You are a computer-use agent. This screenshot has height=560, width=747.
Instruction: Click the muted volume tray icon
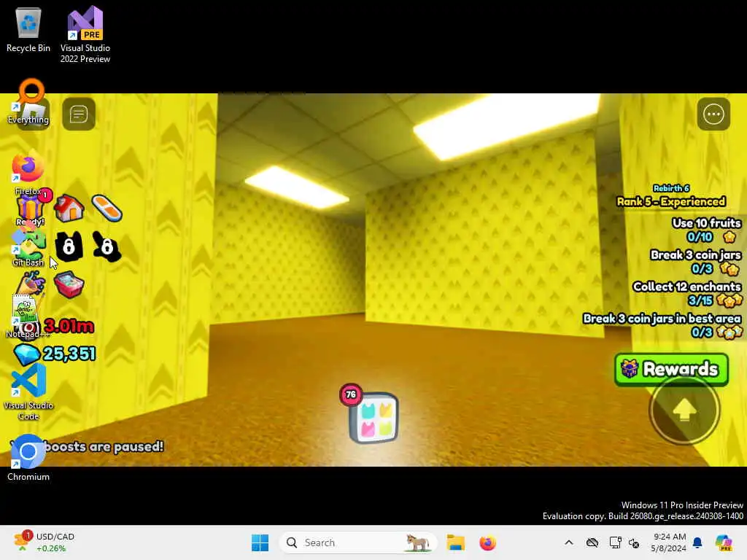634,542
